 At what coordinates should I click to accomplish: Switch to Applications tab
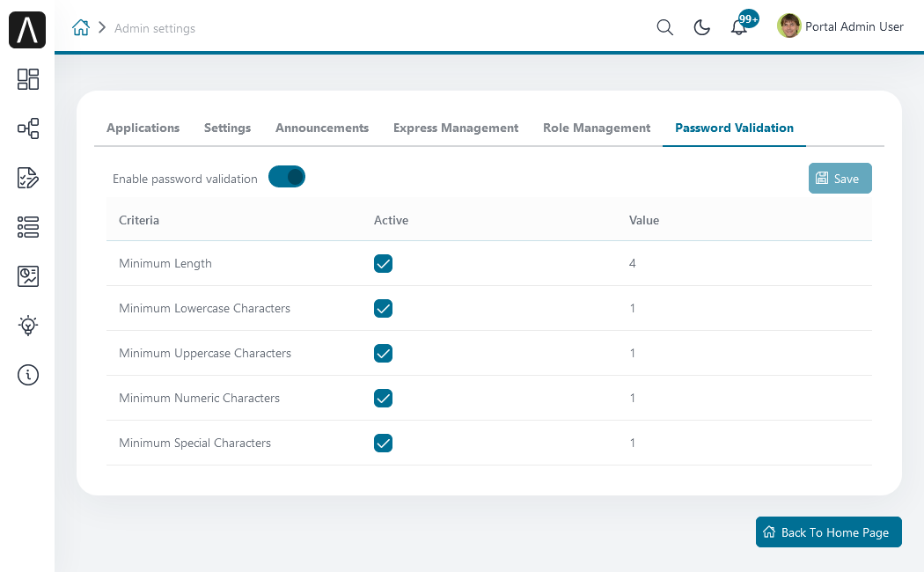point(143,128)
